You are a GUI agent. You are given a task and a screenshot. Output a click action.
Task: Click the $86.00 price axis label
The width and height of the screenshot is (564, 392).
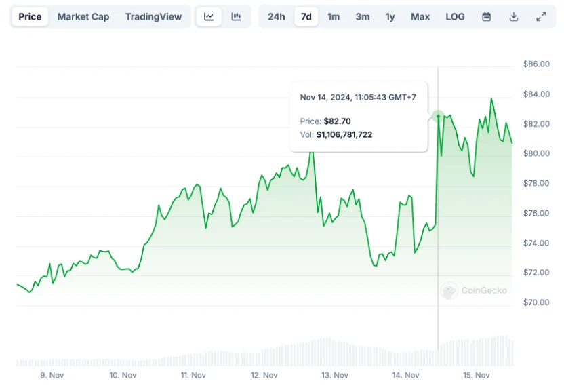pyautogui.click(x=536, y=64)
